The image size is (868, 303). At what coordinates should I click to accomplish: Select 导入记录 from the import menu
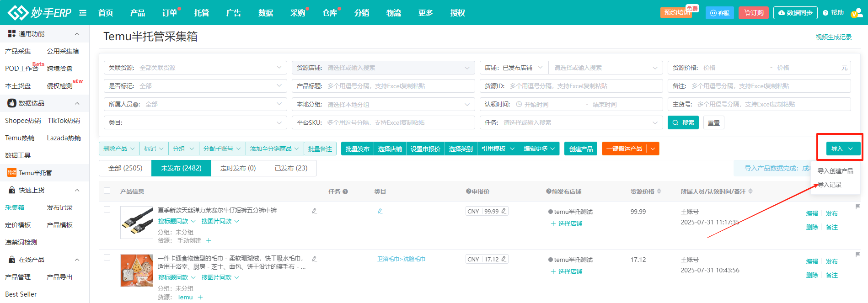click(x=830, y=185)
